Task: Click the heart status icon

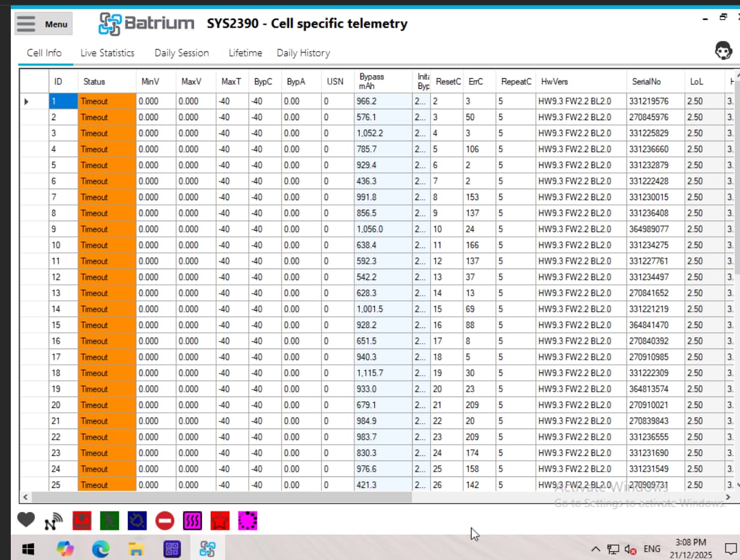Action: pos(26,520)
